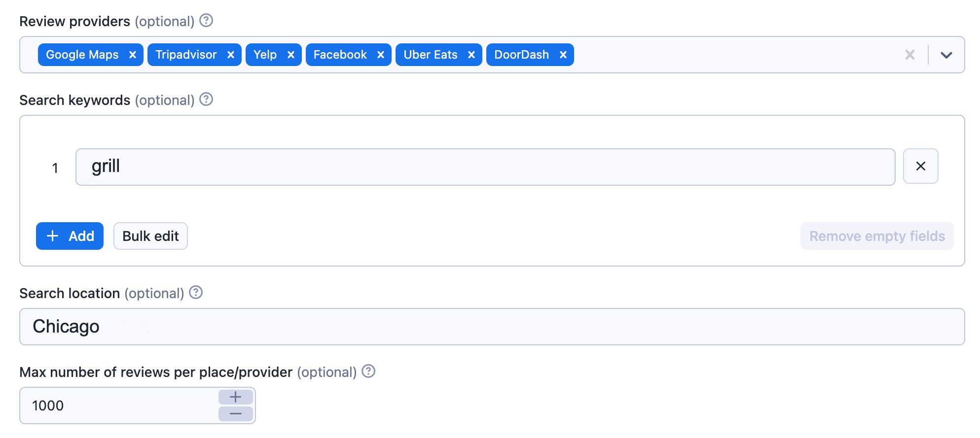Click the Yelp tag label
Screen dimensions: 980x438
coord(265,55)
